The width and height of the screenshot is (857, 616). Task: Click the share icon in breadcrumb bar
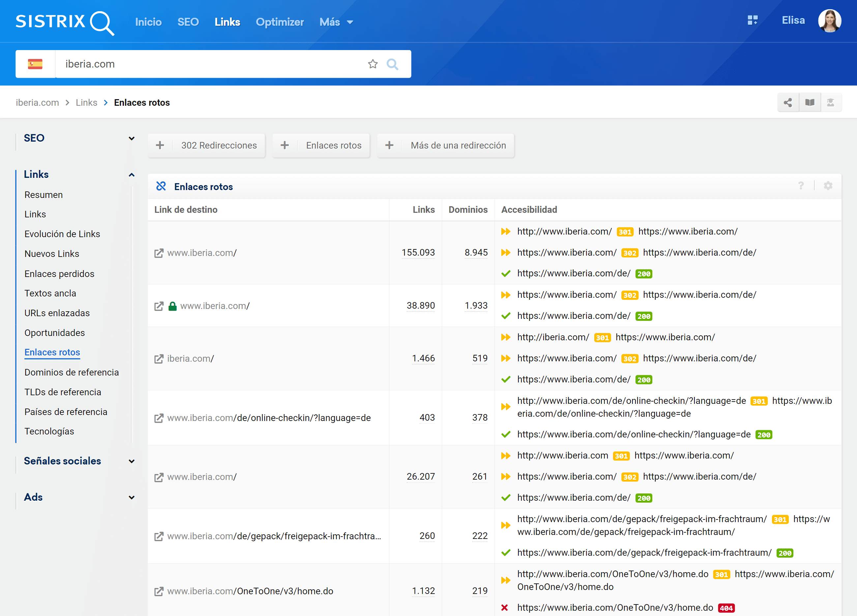click(x=788, y=102)
